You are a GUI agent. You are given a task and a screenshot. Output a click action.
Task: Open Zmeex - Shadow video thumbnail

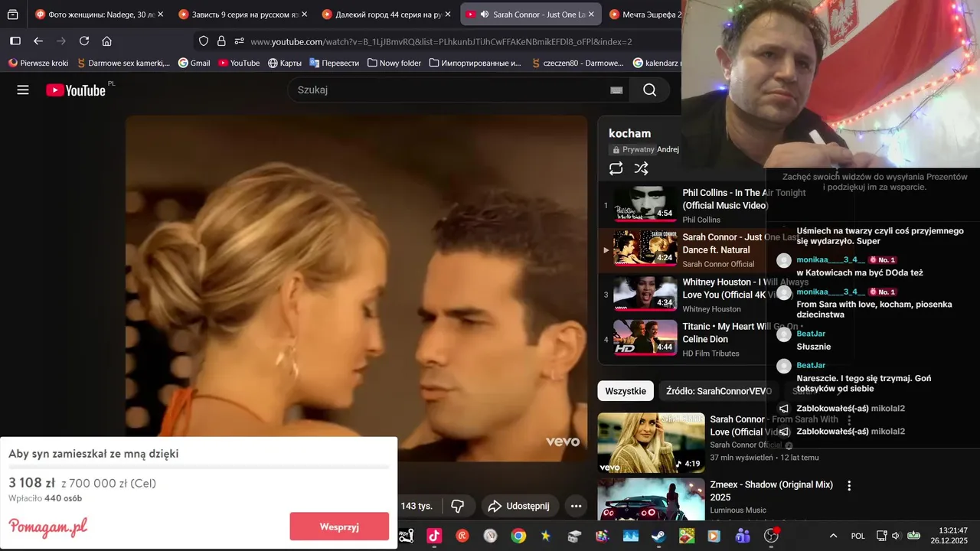tap(651, 500)
